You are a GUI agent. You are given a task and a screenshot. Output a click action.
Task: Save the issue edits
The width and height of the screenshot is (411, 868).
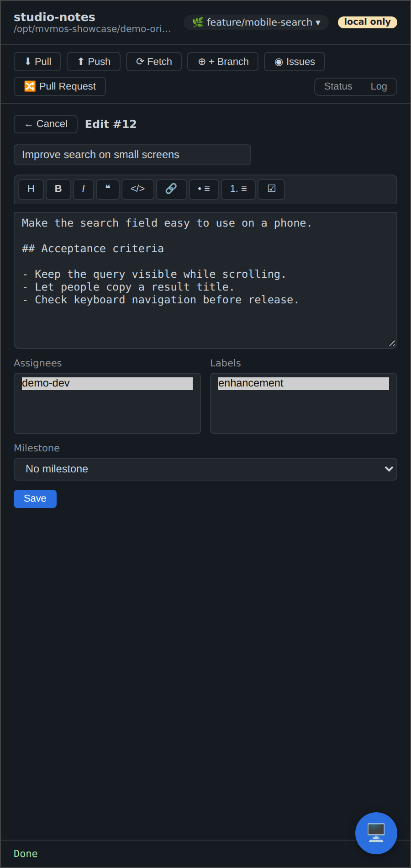[x=35, y=499]
